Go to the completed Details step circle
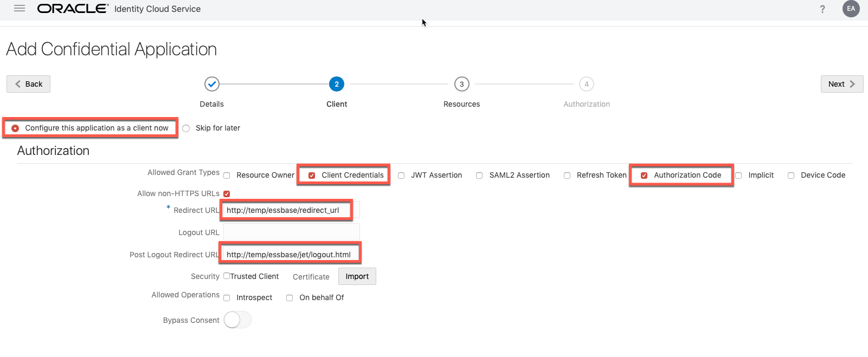 coord(211,84)
